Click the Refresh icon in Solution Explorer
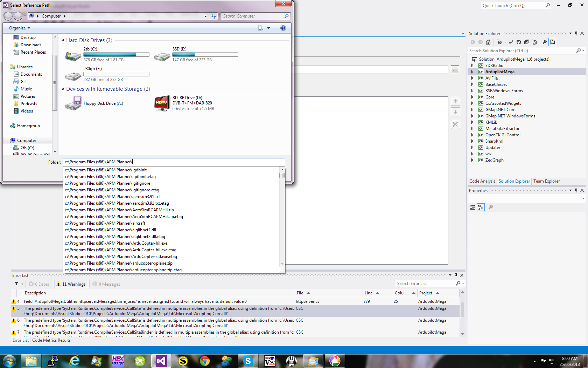588x368 pixels. pos(519,42)
